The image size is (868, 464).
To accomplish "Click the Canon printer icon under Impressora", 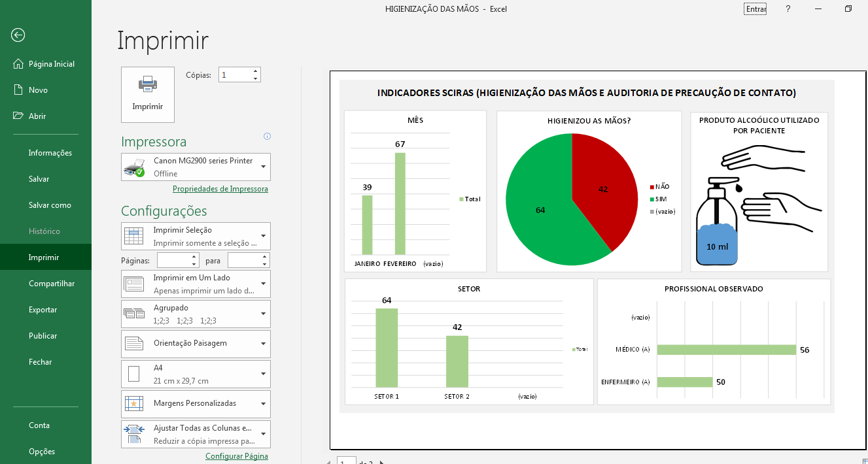I will pyautogui.click(x=133, y=167).
